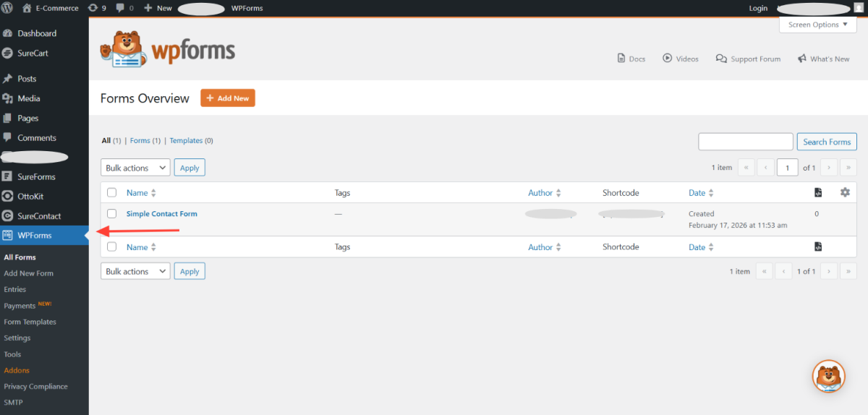The height and width of the screenshot is (415, 868).
Task: Open the updates icon showing 9
Action: coord(93,8)
